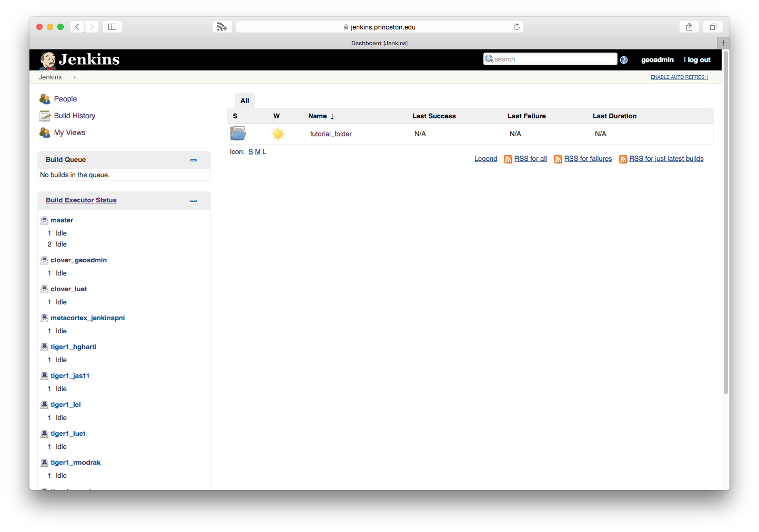Reload page with the refresh icon

517,27
